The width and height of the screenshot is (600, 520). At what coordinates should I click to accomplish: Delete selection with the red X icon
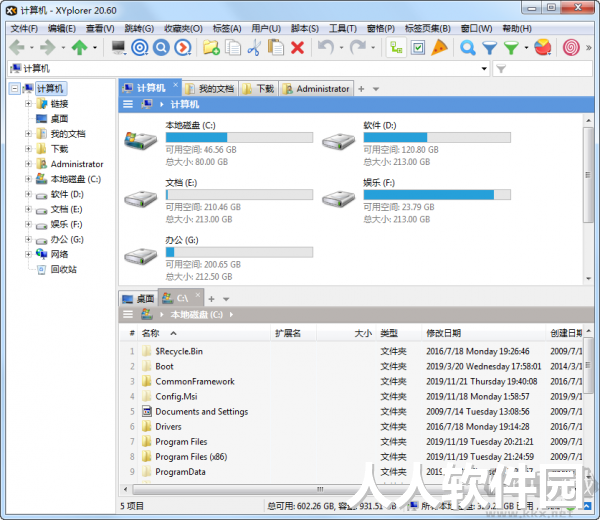coord(297,47)
